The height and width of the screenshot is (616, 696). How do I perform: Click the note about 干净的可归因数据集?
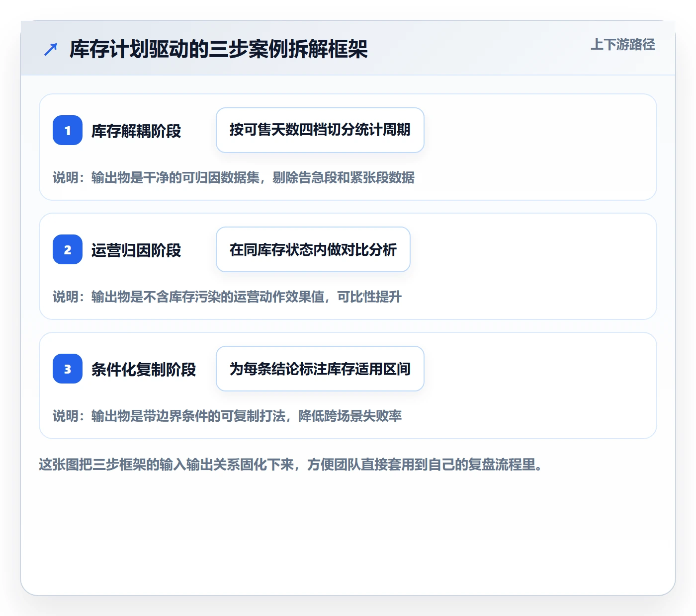(x=234, y=177)
